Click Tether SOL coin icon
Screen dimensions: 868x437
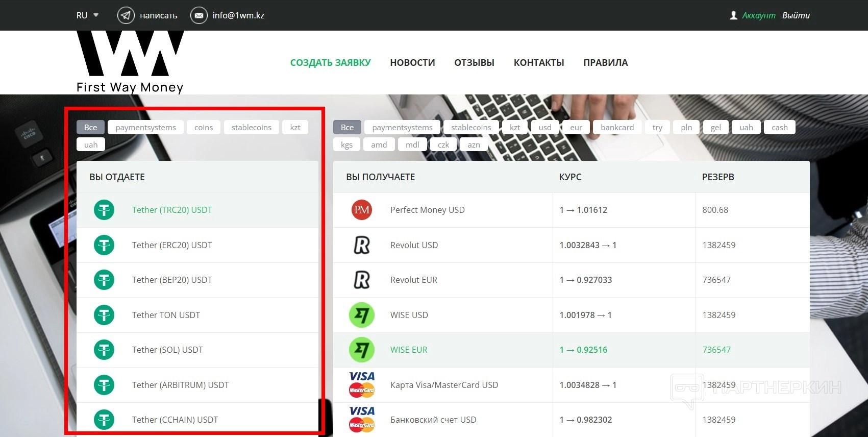pos(104,350)
